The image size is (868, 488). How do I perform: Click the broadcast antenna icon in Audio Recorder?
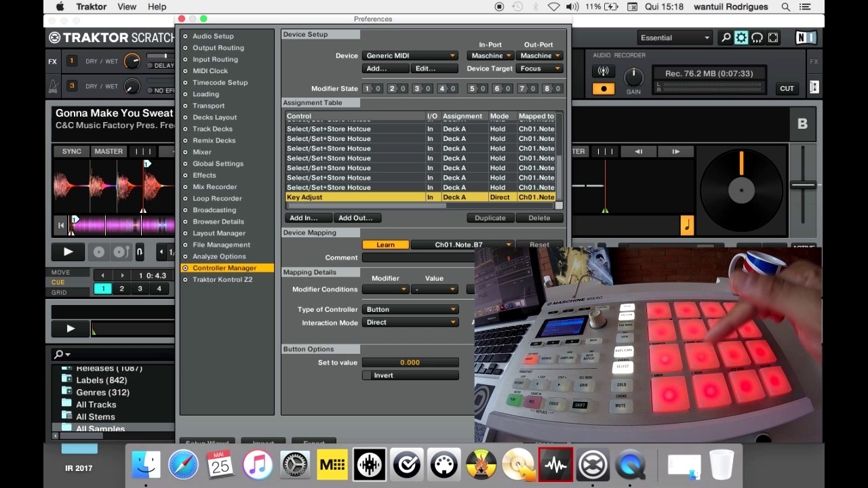603,71
